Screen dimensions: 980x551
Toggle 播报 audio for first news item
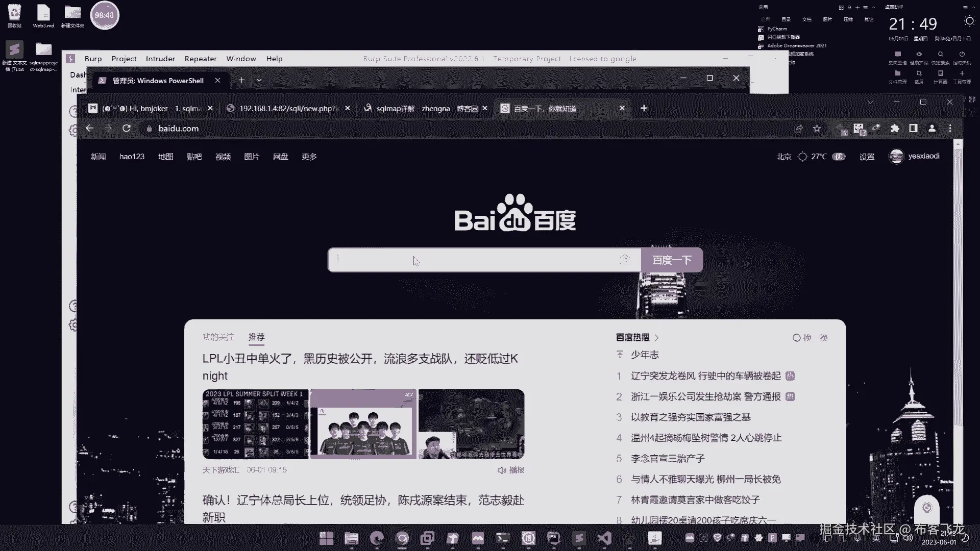point(511,470)
